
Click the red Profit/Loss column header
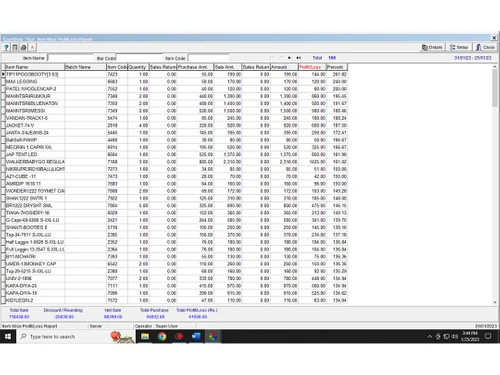pos(312,67)
